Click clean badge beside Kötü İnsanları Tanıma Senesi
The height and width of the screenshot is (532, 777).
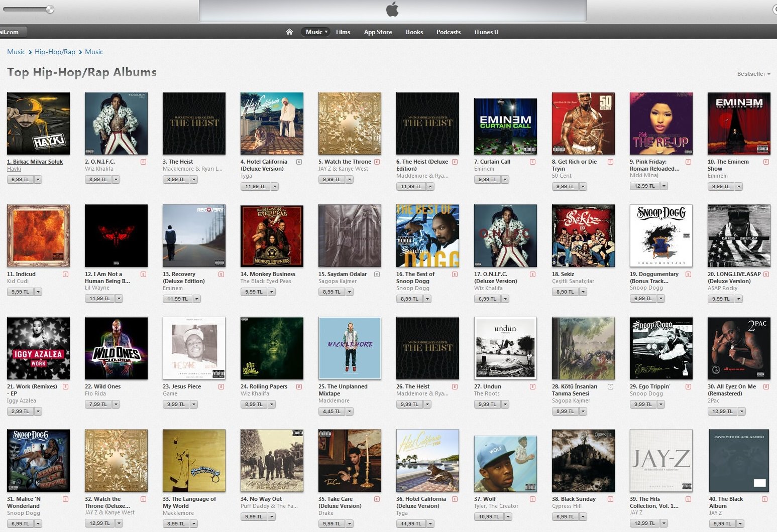click(610, 386)
